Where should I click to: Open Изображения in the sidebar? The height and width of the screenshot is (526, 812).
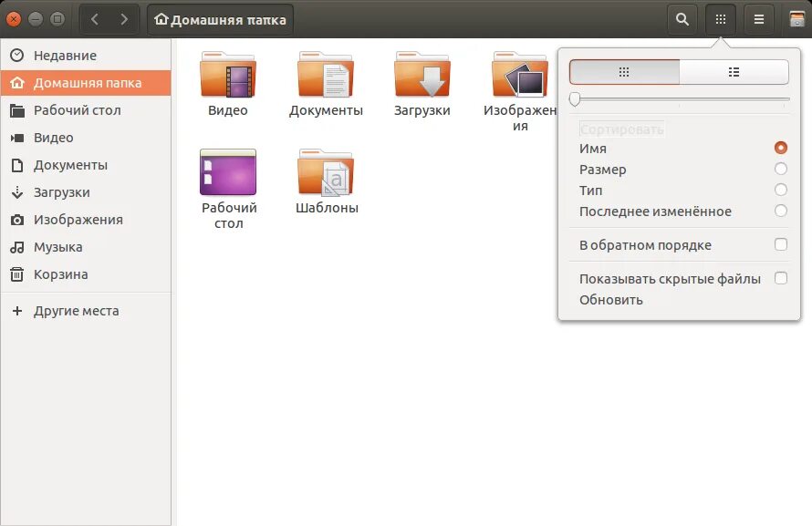[86, 220]
